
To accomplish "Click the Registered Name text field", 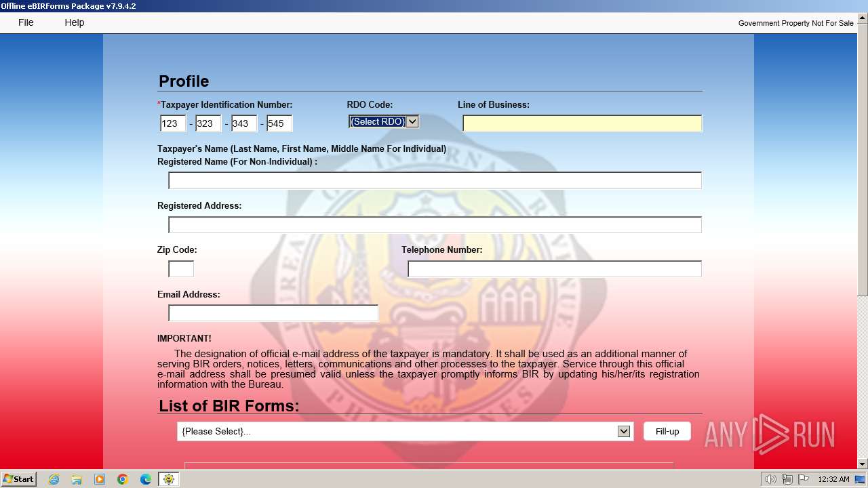I will [x=435, y=180].
